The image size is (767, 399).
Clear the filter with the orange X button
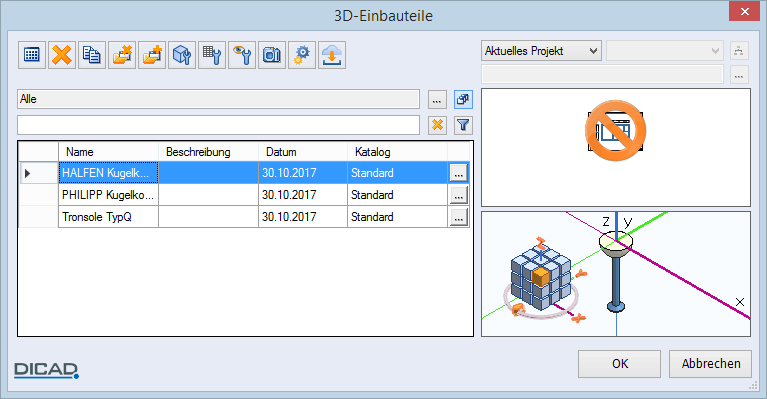(437, 125)
